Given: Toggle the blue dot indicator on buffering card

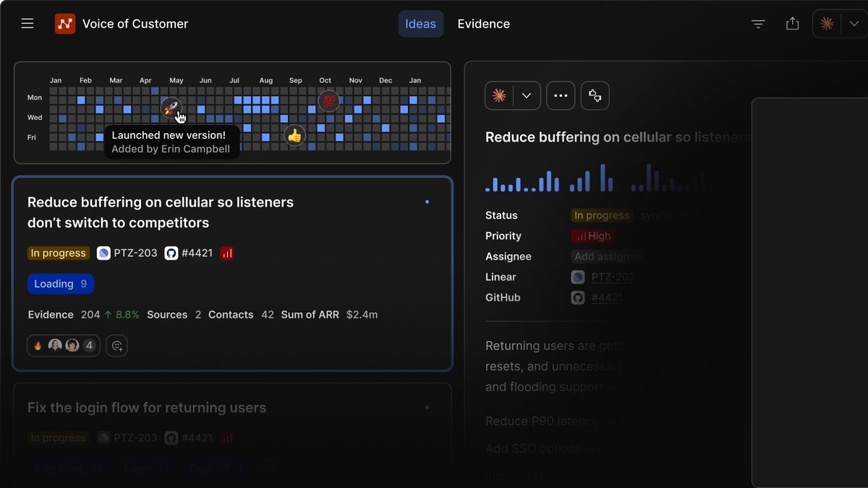Looking at the screenshot, I should tap(427, 202).
